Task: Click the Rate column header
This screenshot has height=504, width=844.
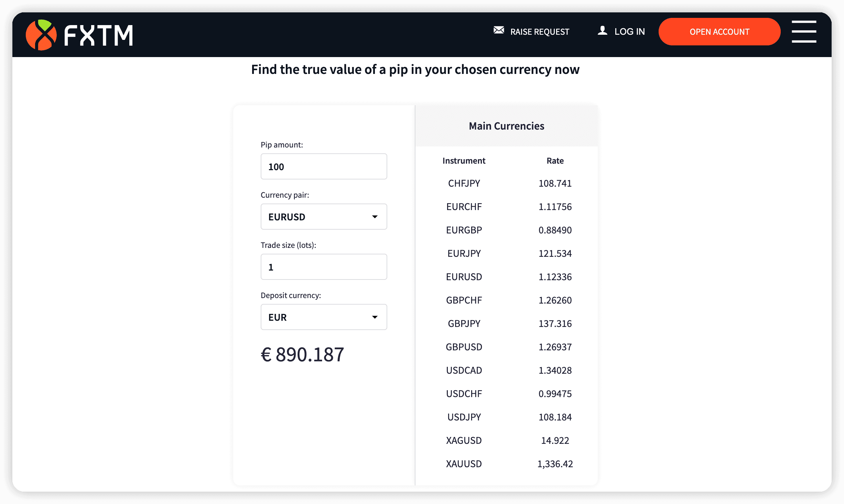Action: coord(555,161)
